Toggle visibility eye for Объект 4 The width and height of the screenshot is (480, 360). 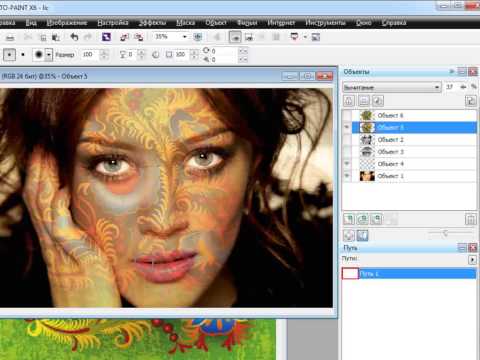point(347,164)
